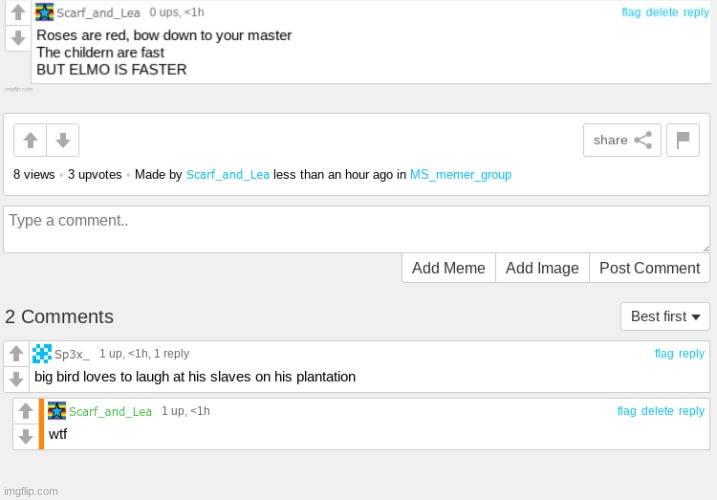Open the MS_memer_group stream link
Image resolution: width=717 pixels, height=500 pixels.
click(x=460, y=175)
